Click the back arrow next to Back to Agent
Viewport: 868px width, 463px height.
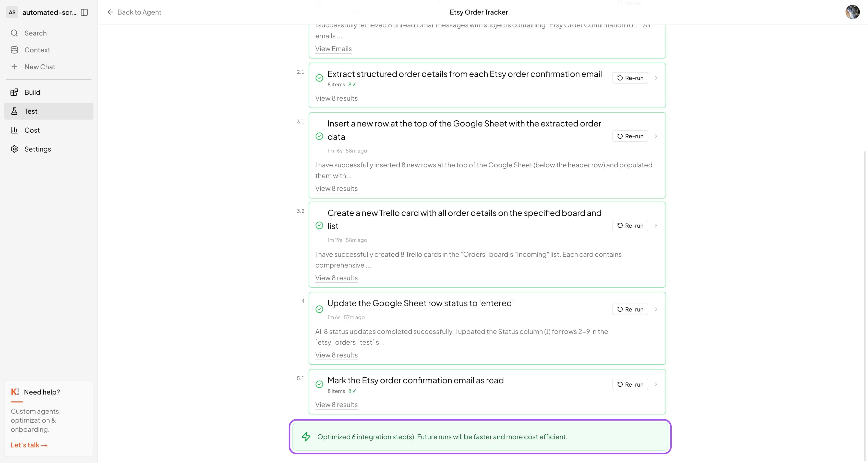point(110,12)
